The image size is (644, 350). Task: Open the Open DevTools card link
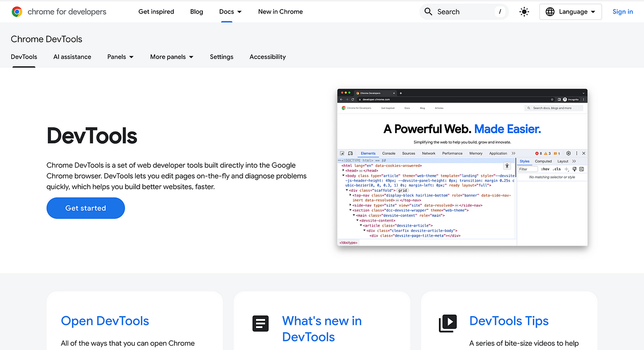[105, 321]
